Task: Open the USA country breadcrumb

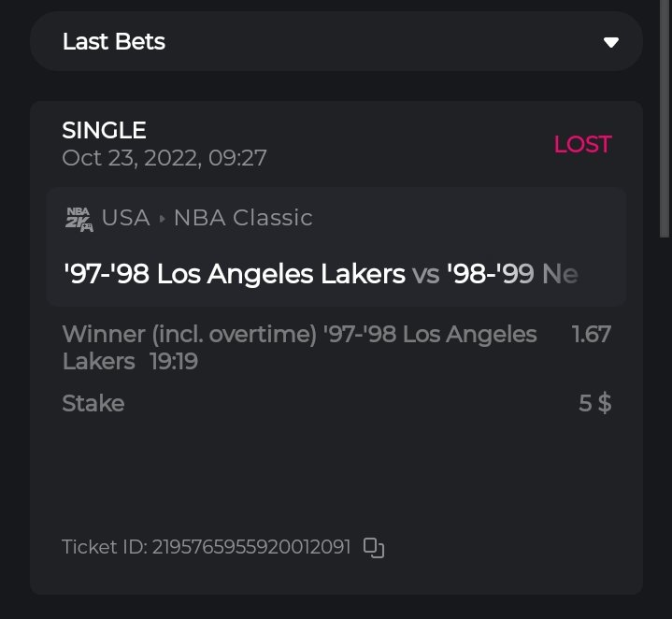Action: pyautogui.click(x=125, y=218)
